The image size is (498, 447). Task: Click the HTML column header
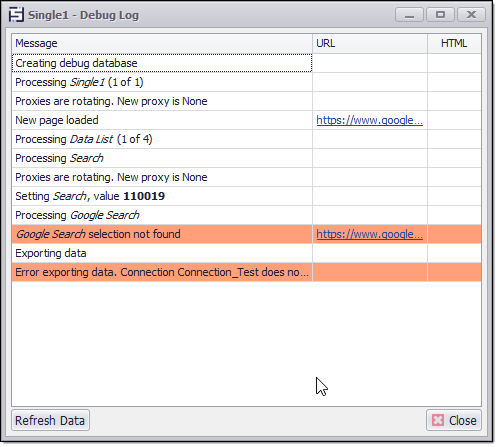[x=454, y=43]
